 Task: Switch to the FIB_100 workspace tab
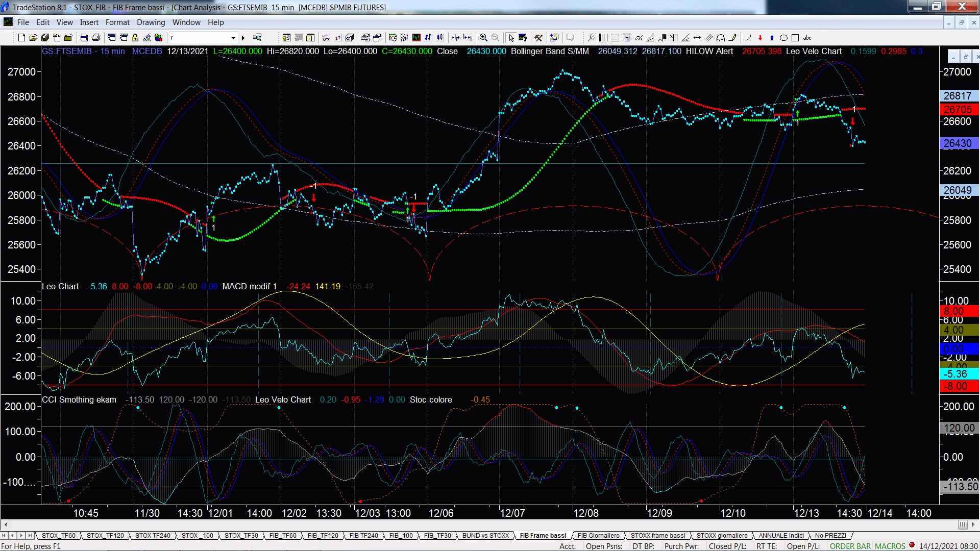pos(401,535)
